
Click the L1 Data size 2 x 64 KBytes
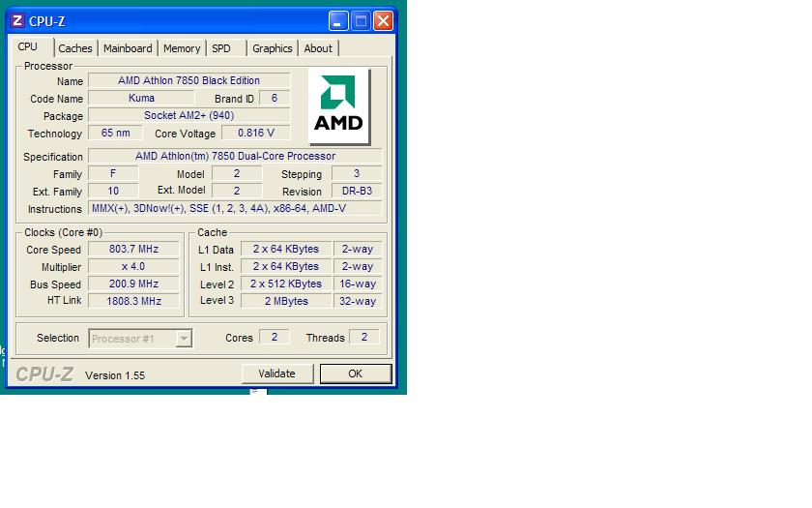[286, 249]
